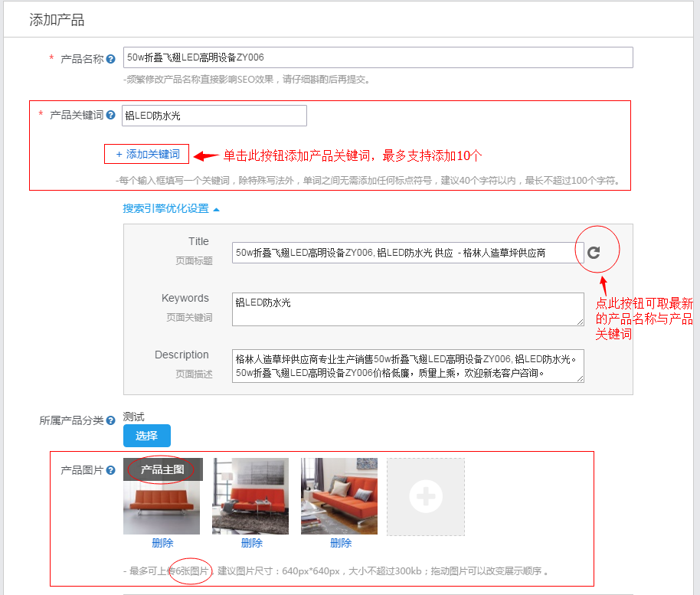This screenshot has width=700, height=595.
Task: Click the red circled 产品主图 label
Action: pyautogui.click(x=162, y=469)
